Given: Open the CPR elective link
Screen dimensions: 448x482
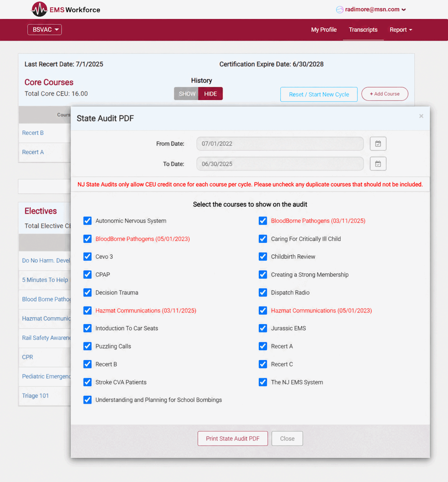Looking at the screenshot, I should tap(28, 357).
